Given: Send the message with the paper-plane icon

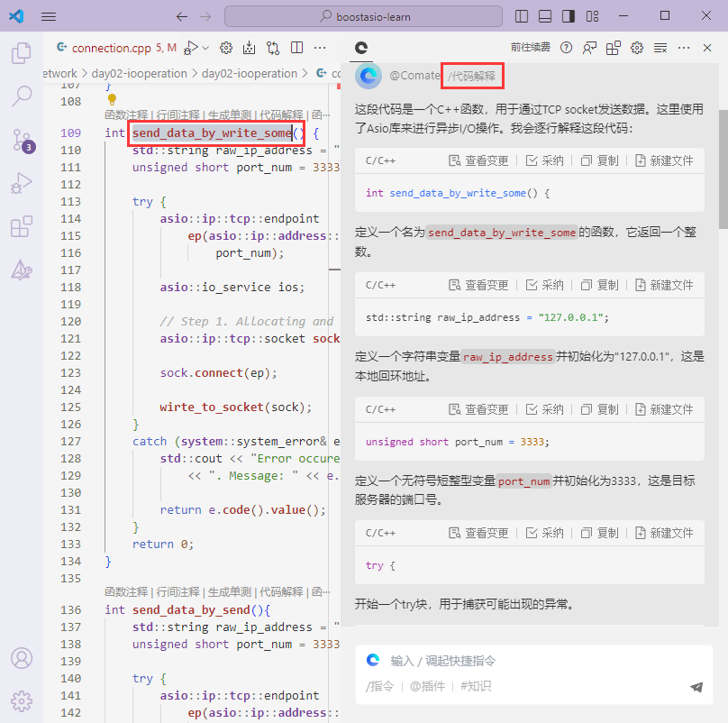Looking at the screenshot, I should [696, 687].
